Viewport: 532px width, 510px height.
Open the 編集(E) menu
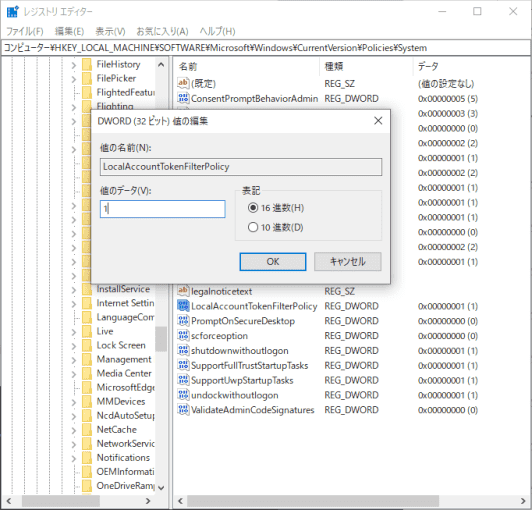[69, 31]
